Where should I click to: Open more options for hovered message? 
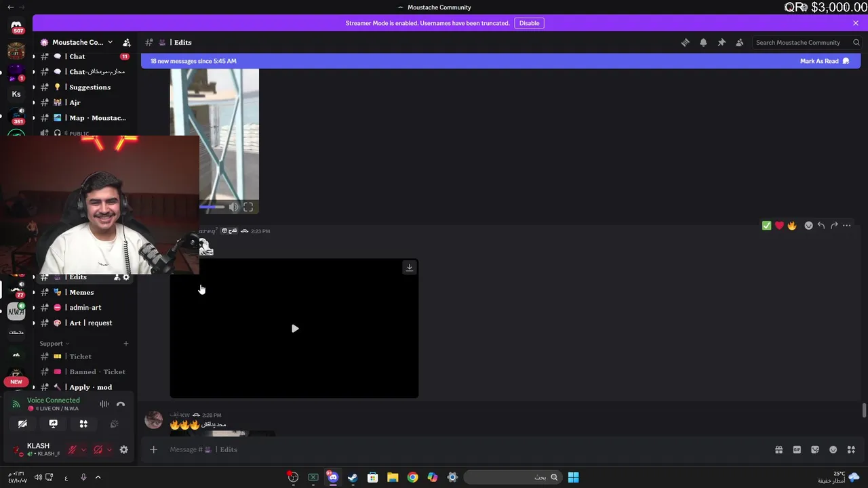coord(847,226)
